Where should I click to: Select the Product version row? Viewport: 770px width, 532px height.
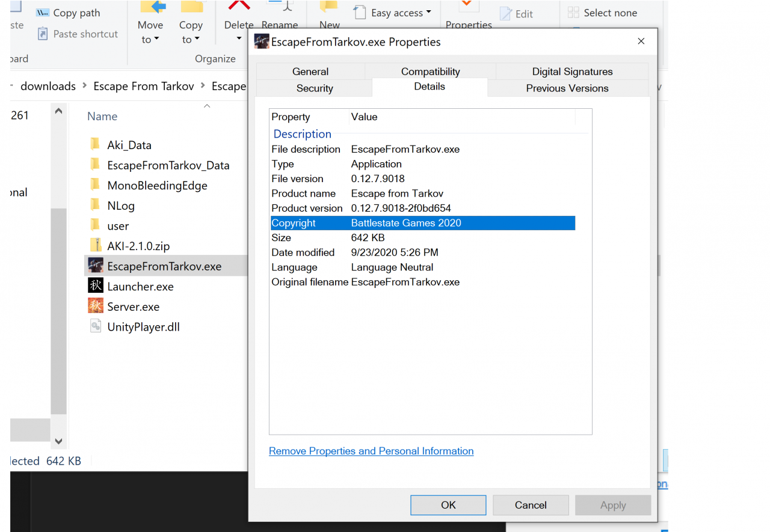point(423,208)
